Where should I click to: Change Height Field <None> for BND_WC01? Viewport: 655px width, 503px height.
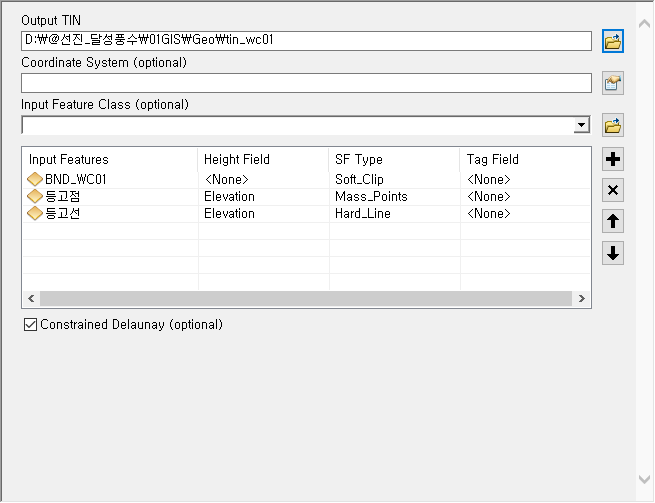(227, 180)
